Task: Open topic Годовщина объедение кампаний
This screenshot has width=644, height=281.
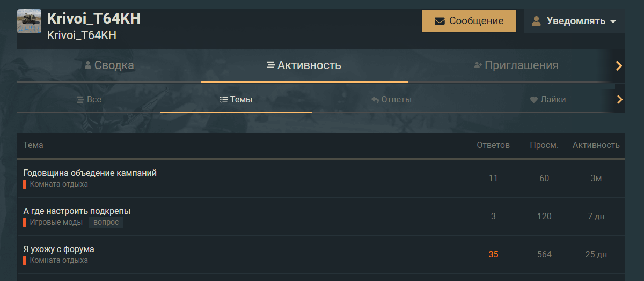Action: tap(90, 173)
